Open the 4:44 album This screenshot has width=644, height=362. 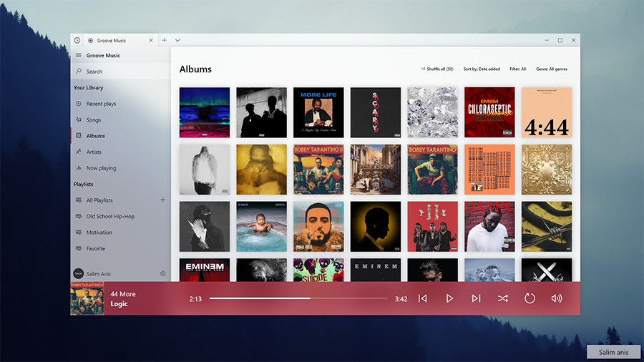point(547,112)
